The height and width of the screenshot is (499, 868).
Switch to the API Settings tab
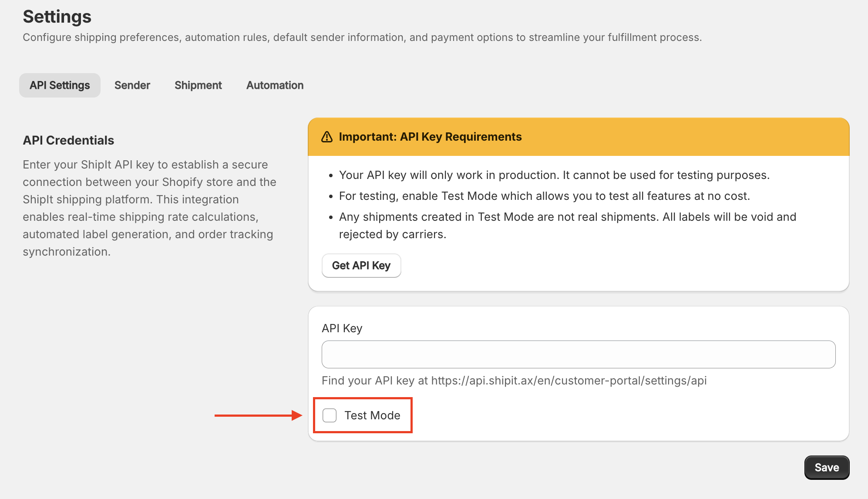click(60, 85)
